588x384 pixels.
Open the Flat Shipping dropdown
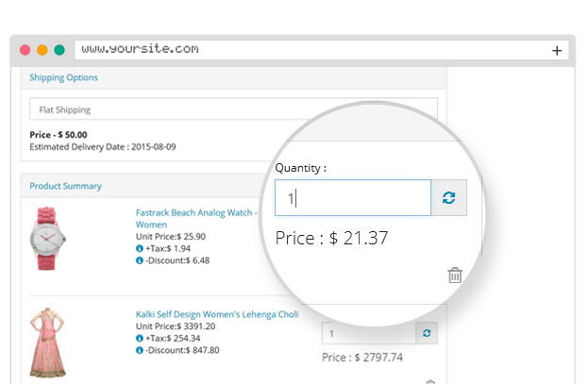[x=233, y=109]
